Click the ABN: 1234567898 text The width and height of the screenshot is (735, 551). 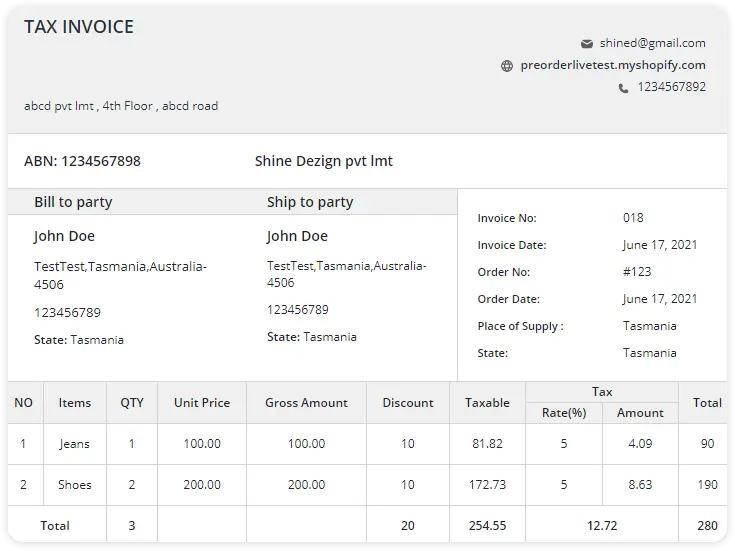coord(82,161)
